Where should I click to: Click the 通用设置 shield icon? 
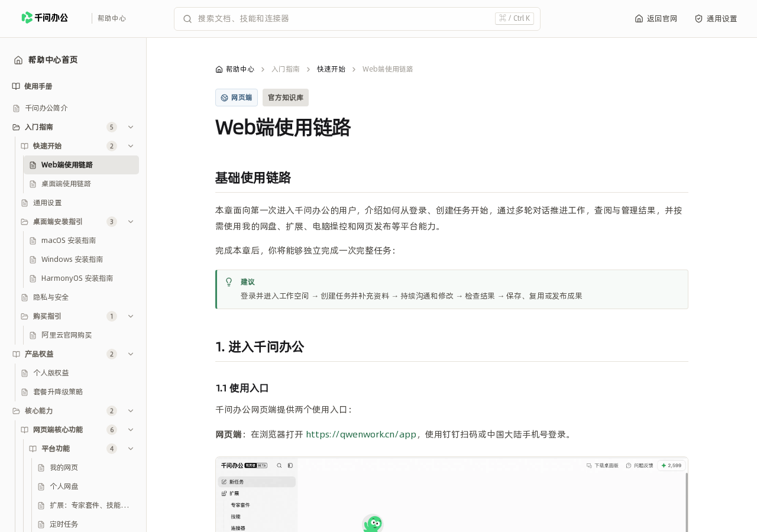click(698, 18)
